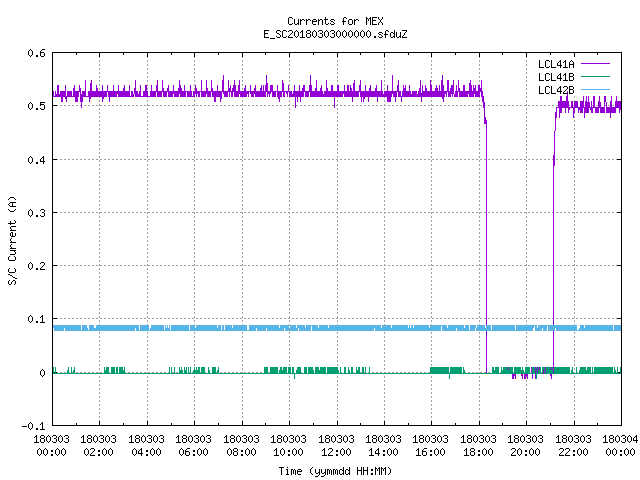Click the x-axis tick label 180303 00:00

(51, 446)
